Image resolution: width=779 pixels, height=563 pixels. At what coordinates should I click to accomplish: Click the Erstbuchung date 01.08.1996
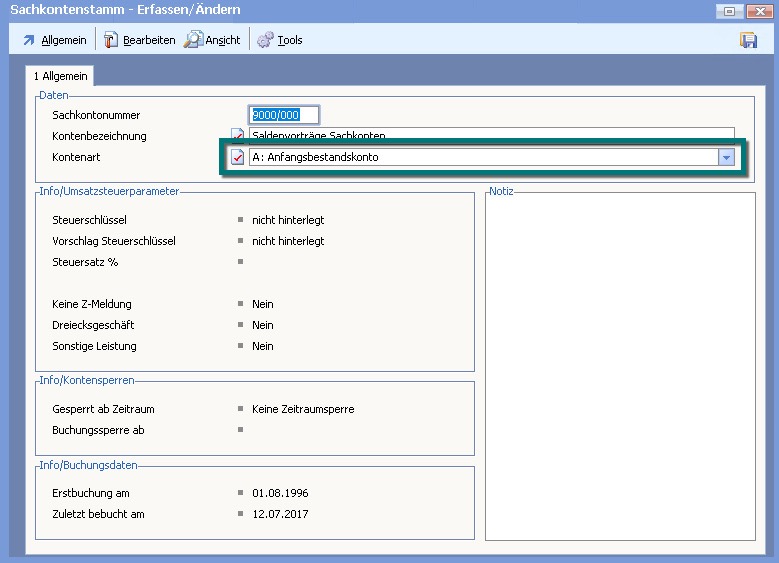click(x=280, y=493)
